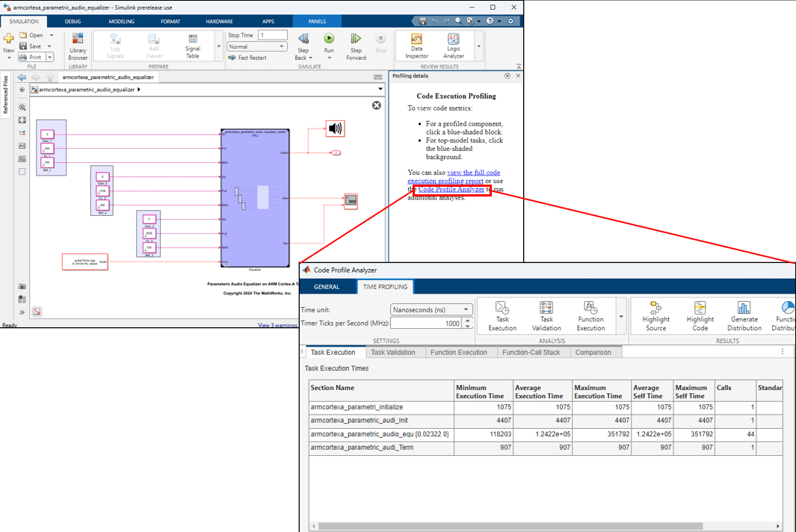Viewport: 796px width, 532px height.
Task: Toggle the zoom tool in the model sidebar
Action: click(22, 107)
